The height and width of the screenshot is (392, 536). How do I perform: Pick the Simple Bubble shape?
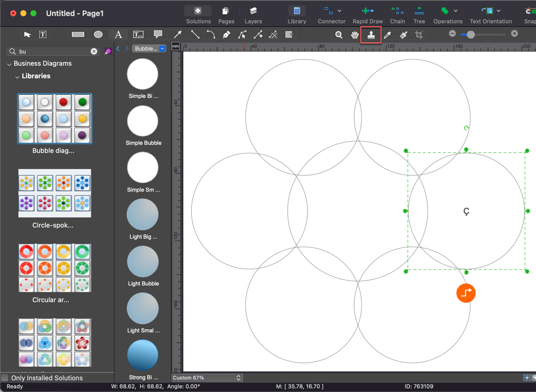(142, 121)
